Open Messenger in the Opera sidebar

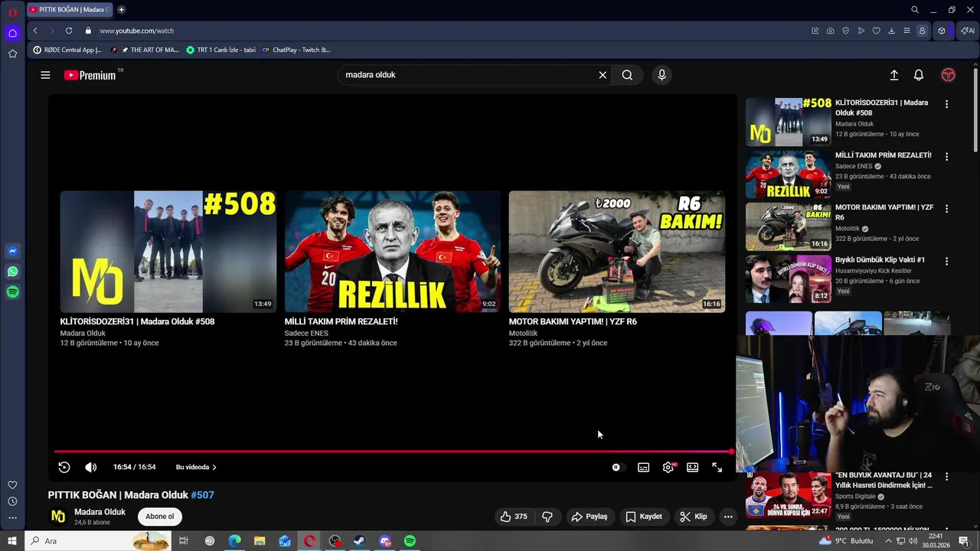pos(12,251)
